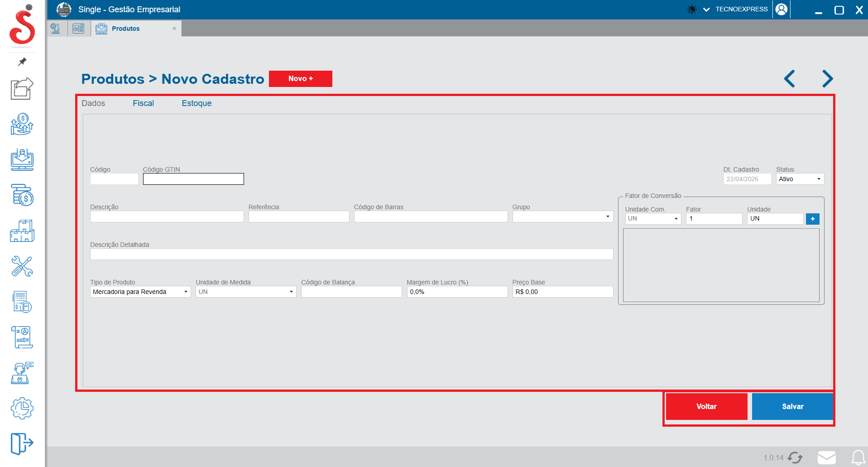
Task: Click the Descrição Detalhada input field
Action: [x=351, y=254]
